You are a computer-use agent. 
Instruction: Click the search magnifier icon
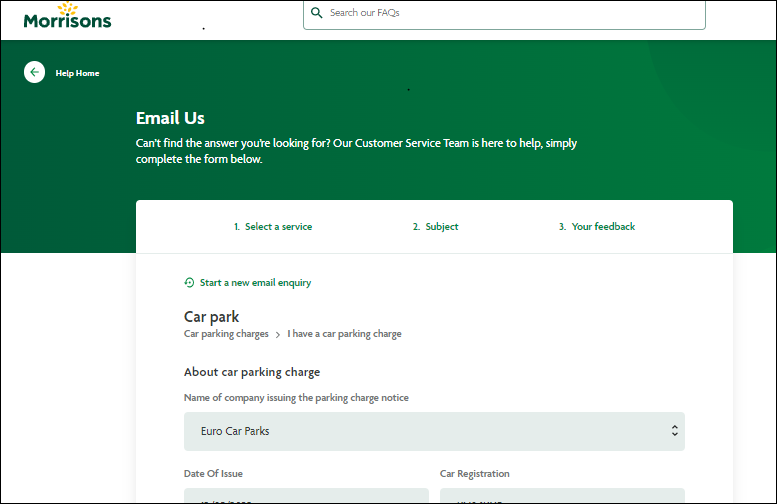coord(317,12)
